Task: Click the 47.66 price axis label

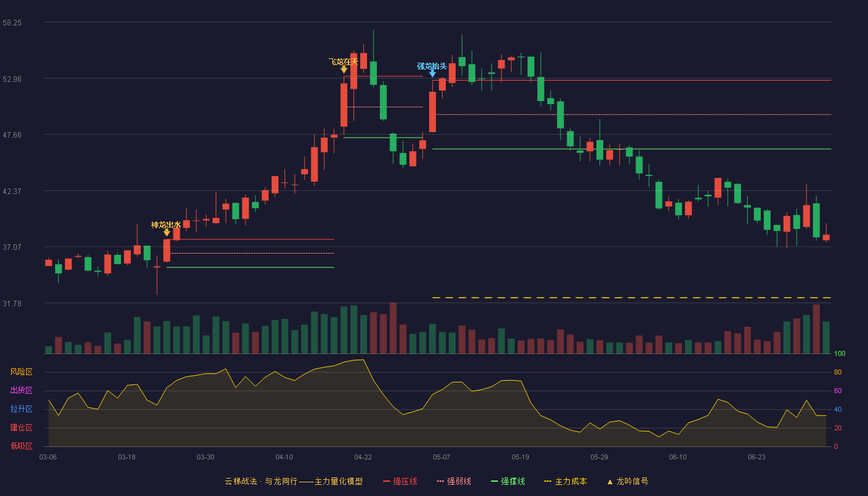Action: point(12,135)
